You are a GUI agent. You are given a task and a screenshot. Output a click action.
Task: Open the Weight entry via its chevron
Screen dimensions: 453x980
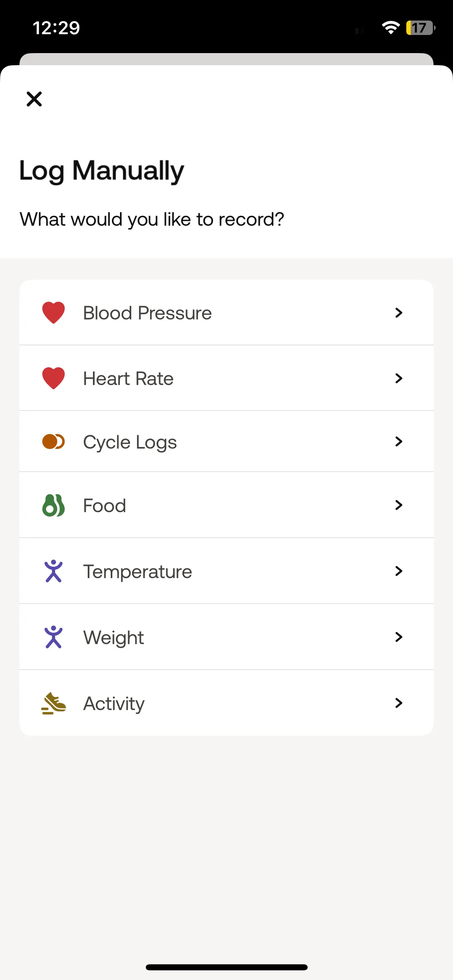point(399,637)
